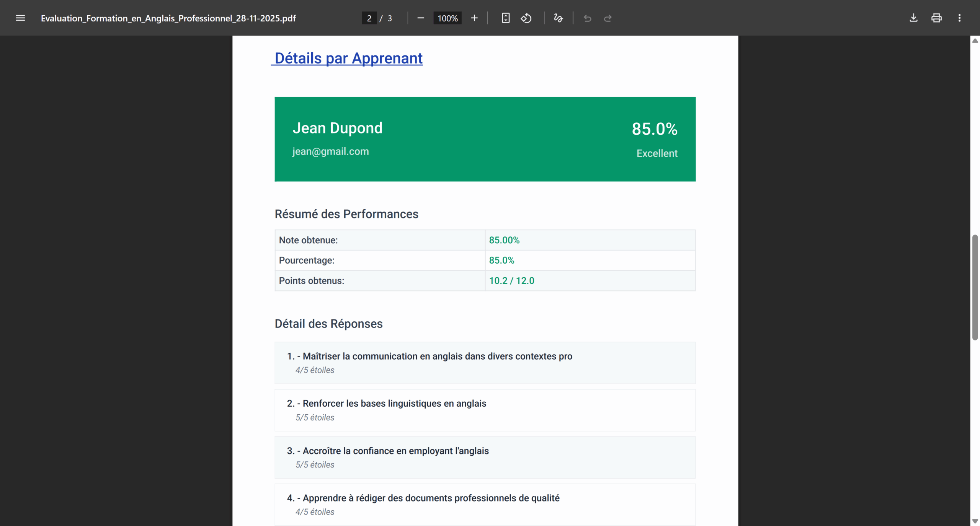Viewport: 980px width, 526px height.
Task: Select the 100% zoom level field
Action: (x=447, y=18)
